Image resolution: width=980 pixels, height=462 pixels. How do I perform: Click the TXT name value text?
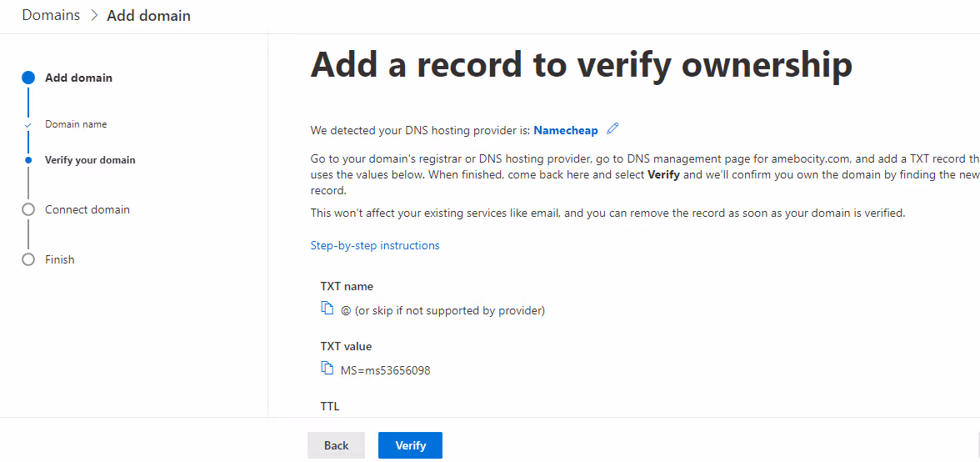pyautogui.click(x=442, y=310)
